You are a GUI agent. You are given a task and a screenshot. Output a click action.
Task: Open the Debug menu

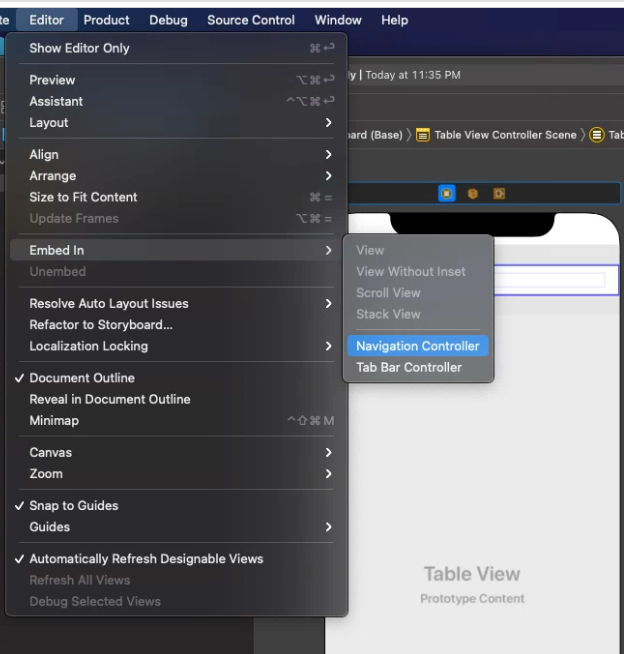click(x=169, y=20)
